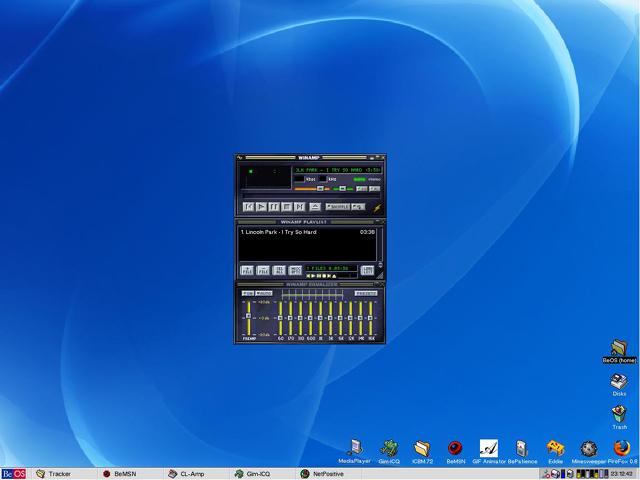Open the ICBM 72 folder icon

tap(422, 451)
